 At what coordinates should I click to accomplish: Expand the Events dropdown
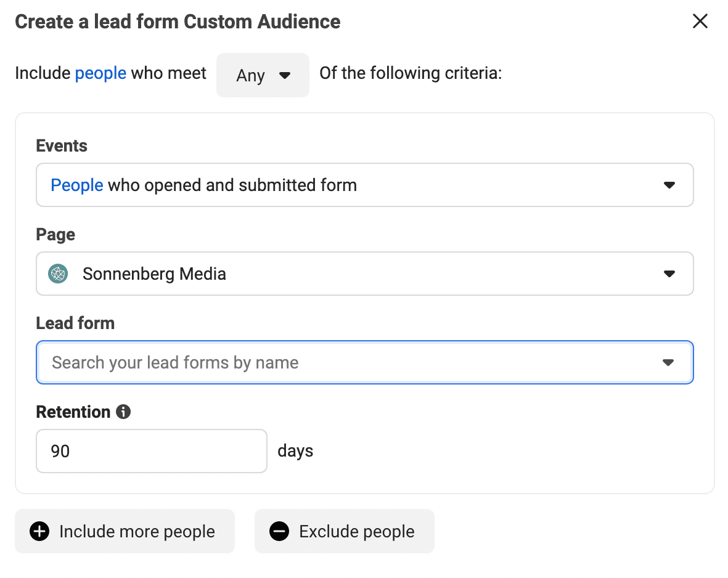(x=364, y=185)
